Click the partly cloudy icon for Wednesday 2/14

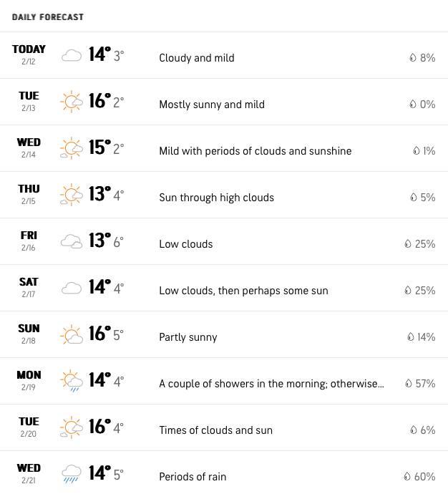[x=72, y=148]
